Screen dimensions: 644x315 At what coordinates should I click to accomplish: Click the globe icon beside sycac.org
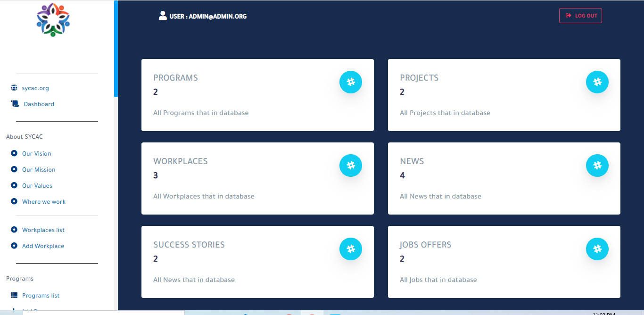[x=14, y=88]
